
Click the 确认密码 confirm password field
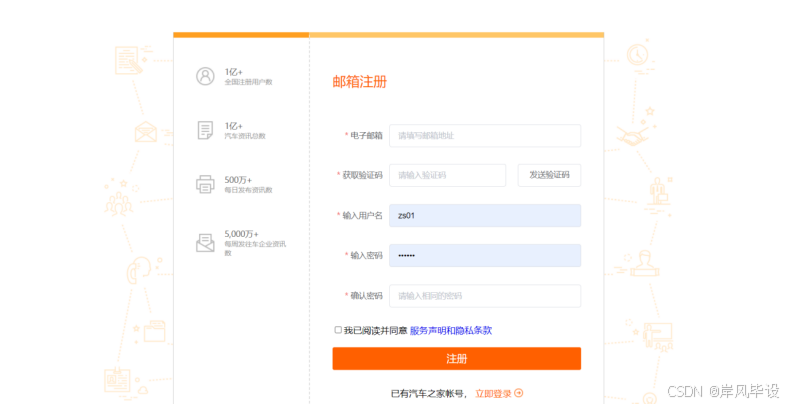(x=485, y=296)
